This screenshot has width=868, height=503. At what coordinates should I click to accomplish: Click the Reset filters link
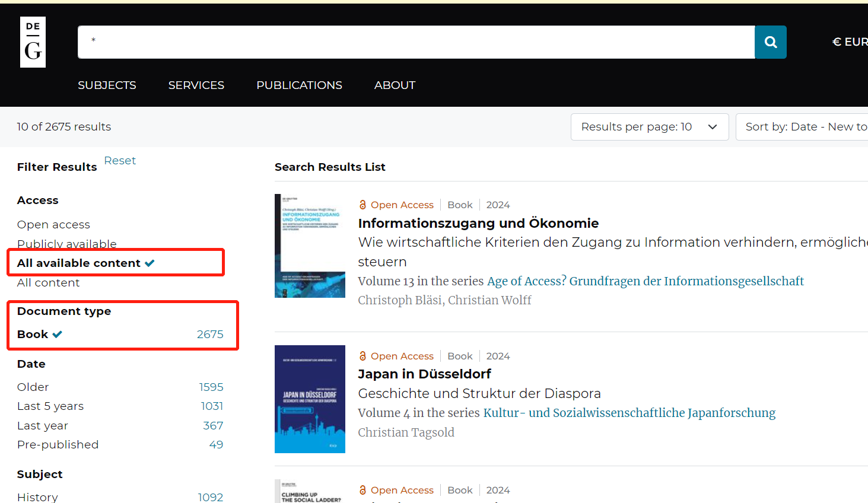[x=120, y=161]
